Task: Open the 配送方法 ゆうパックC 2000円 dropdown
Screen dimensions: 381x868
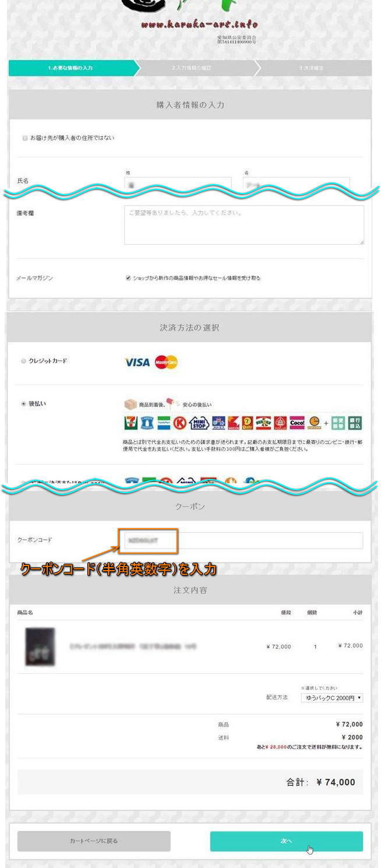Action: 331,698
